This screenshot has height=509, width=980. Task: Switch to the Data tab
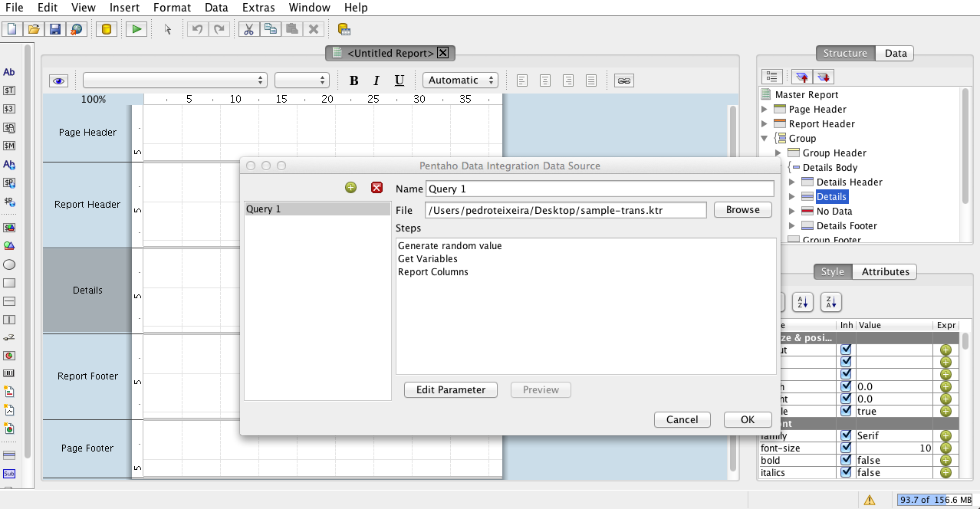pyautogui.click(x=896, y=54)
